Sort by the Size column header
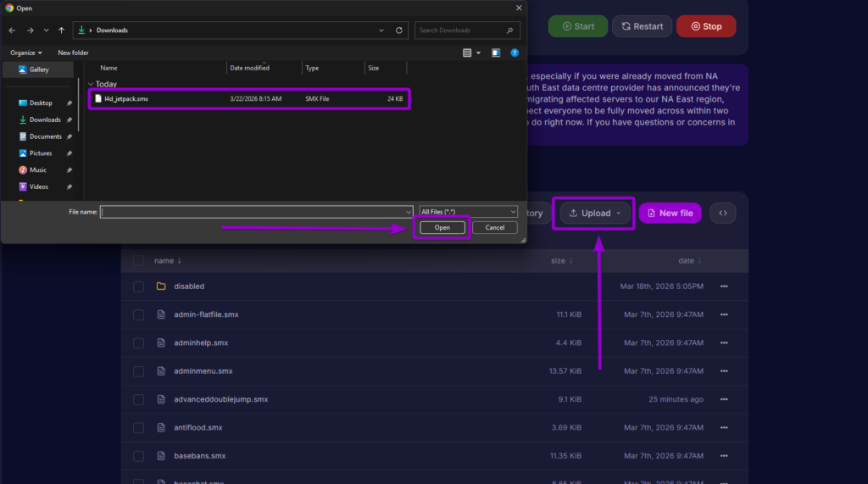Screen dimensions: 868x484 pos(374,68)
